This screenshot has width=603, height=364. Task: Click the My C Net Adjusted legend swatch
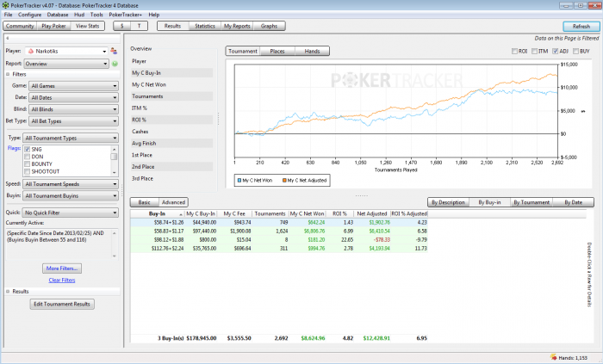click(x=284, y=180)
